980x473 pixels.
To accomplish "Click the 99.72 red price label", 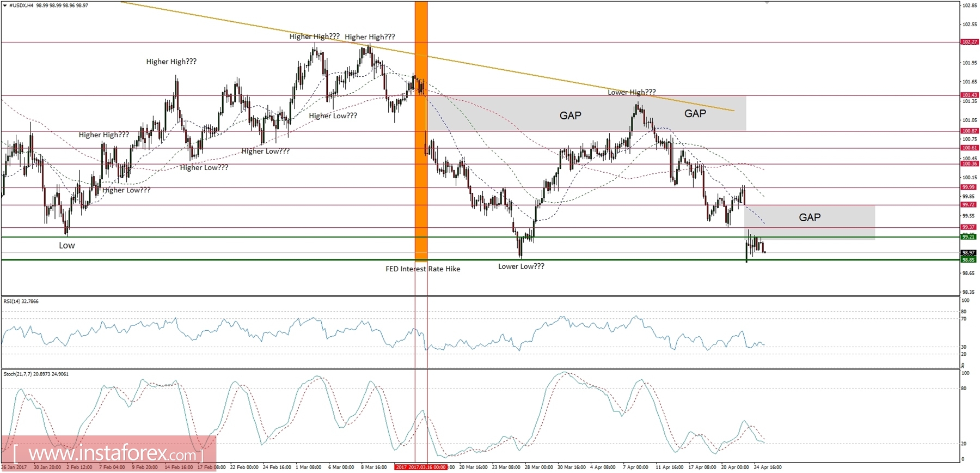I will (969, 204).
